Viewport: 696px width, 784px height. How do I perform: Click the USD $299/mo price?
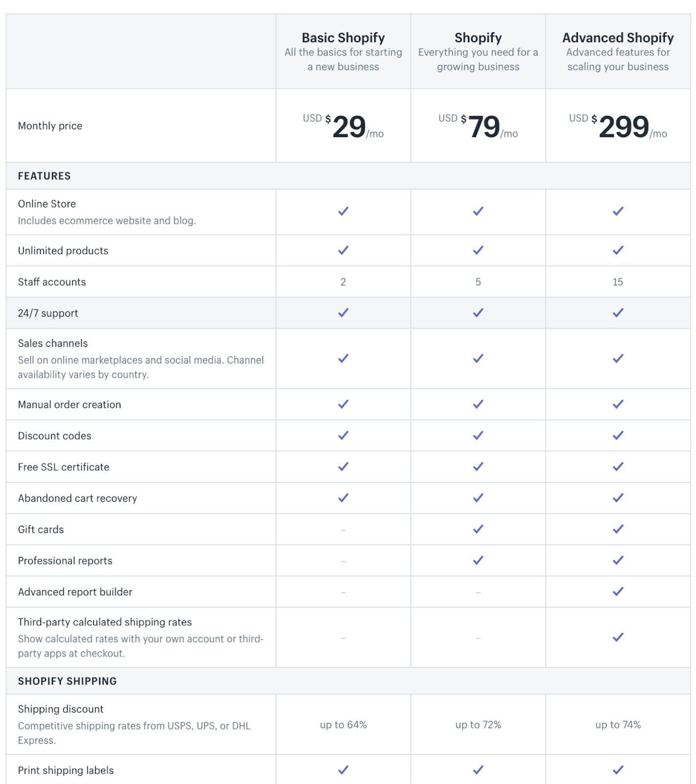(x=618, y=126)
